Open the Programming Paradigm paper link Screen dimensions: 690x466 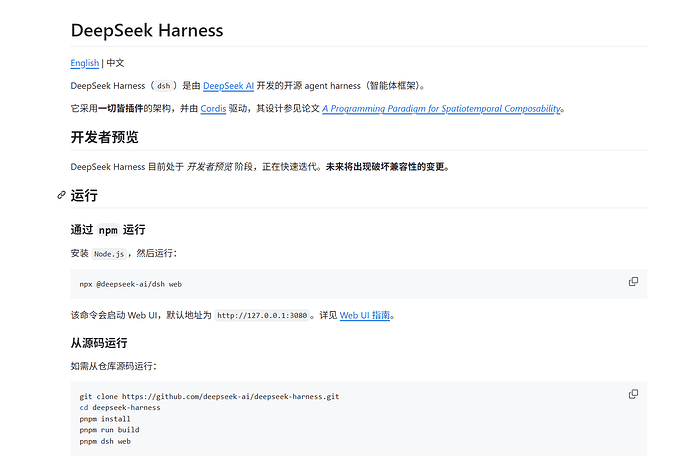click(x=441, y=109)
